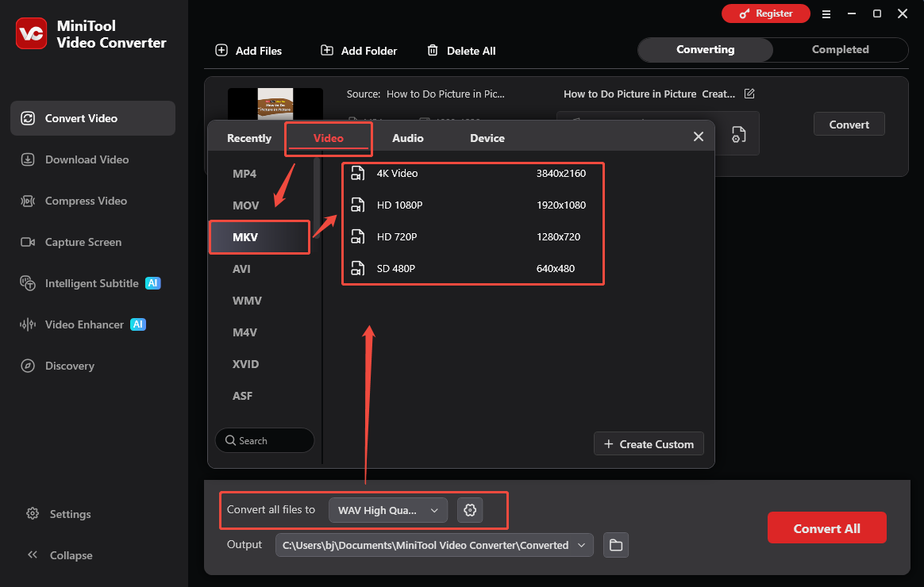Select the SD 480P preset
This screenshot has height=587, width=924.
(472, 269)
